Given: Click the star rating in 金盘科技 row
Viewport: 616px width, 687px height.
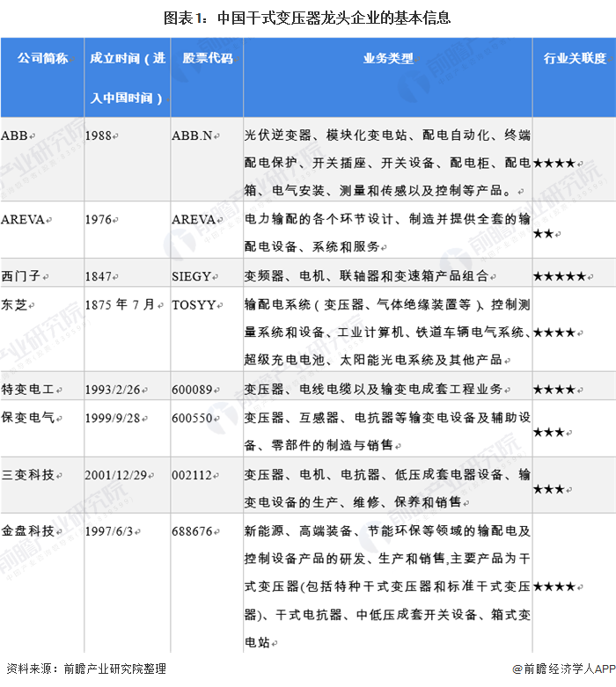Looking at the screenshot, I should coord(554,587).
